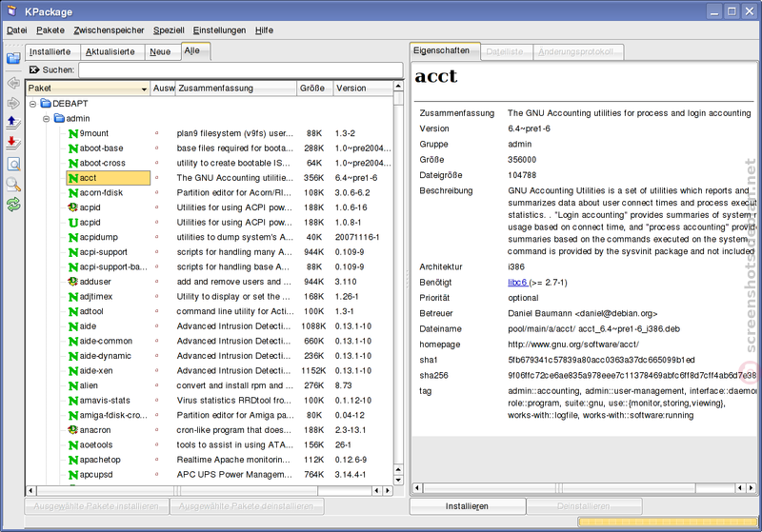Toggle selection mark for aide row
The height and width of the screenshot is (532, 762).
click(x=156, y=326)
